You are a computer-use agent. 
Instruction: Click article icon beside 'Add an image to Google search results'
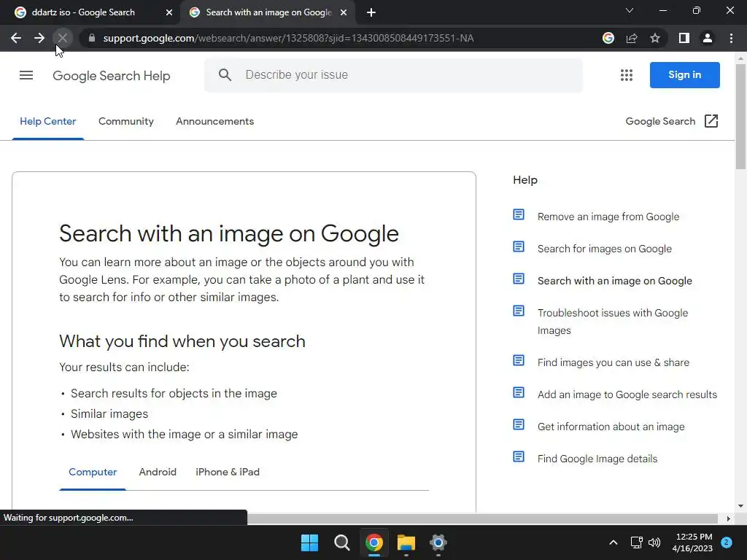[x=519, y=392]
